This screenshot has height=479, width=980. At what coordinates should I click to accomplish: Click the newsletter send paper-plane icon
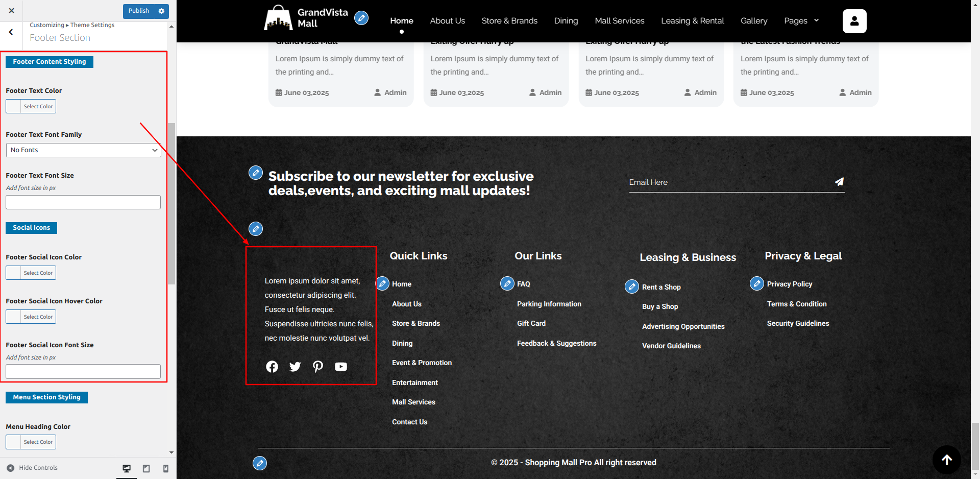[839, 182]
